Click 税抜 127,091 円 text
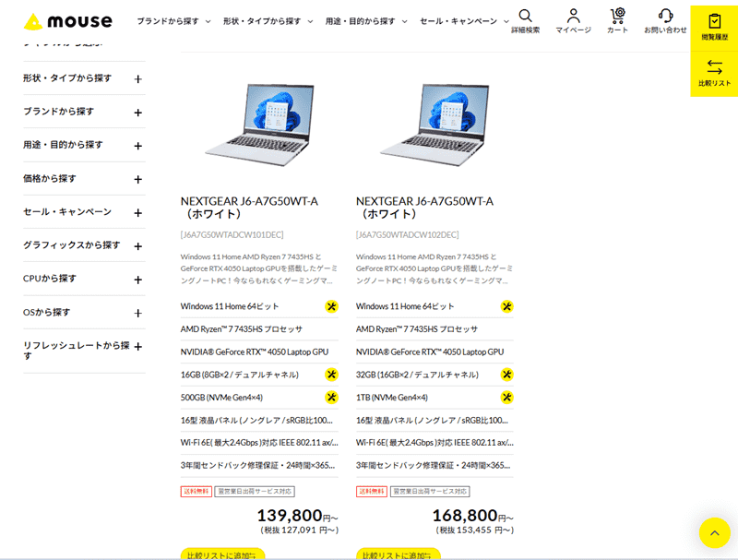The height and width of the screenshot is (560, 738). 299,530
